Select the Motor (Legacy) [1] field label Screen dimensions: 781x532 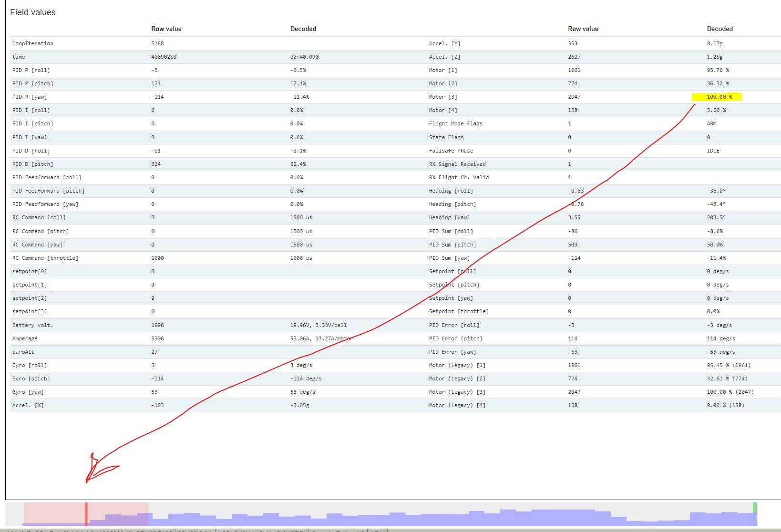point(456,365)
